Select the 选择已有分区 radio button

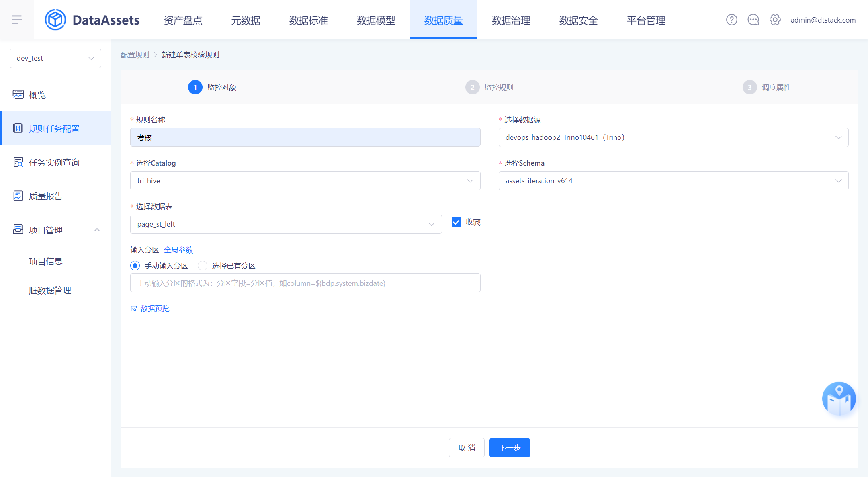[203, 266]
